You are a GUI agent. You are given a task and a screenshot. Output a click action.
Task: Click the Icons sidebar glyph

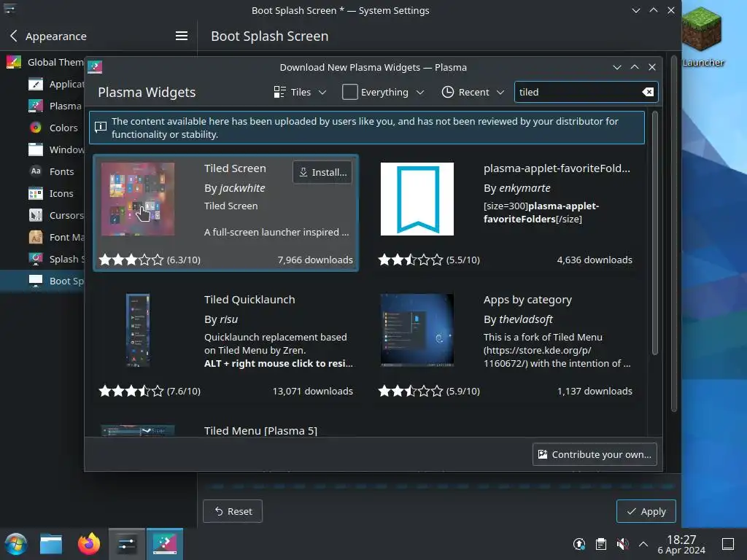35,193
